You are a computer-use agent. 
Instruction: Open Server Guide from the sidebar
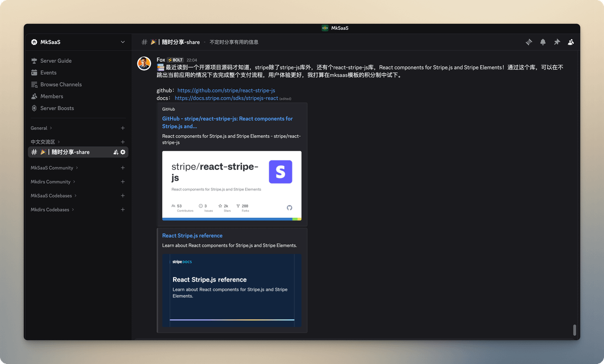coord(56,61)
